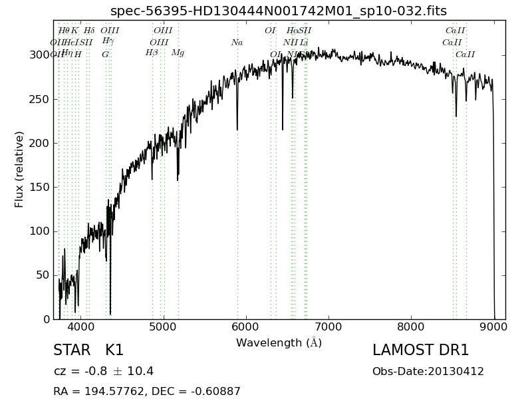
Task: Select the 'Wavelength (Å)' x-axis label
Action: pos(279,342)
